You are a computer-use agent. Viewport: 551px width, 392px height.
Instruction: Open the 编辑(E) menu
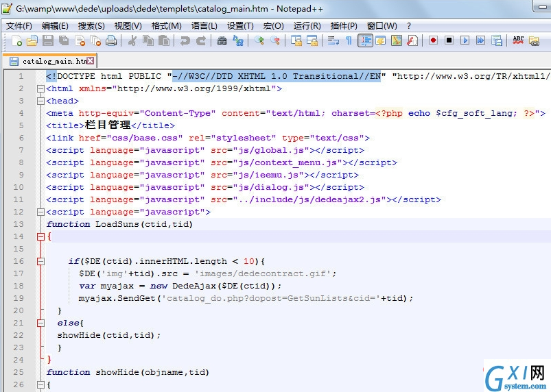tap(55, 26)
